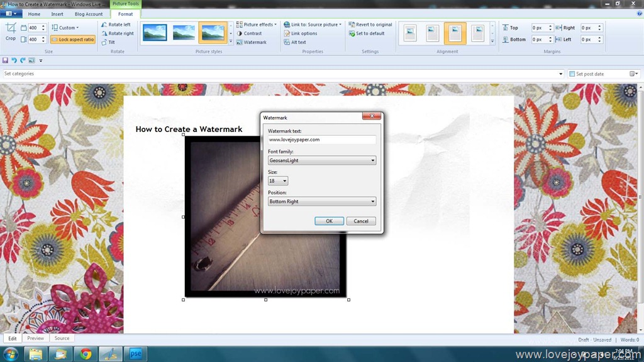The image size is (644, 362).
Task: Open Windows Live Writer taskbar icon
Action: (111, 354)
